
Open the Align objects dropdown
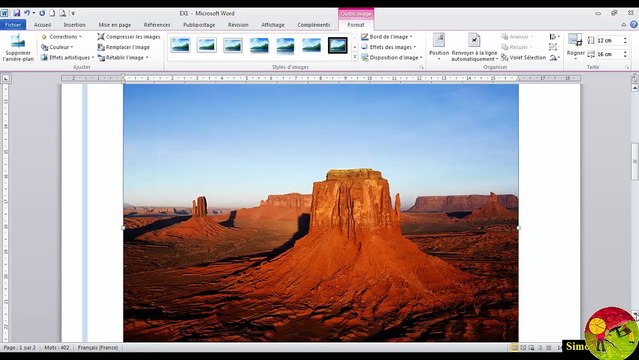[x=555, y=37]
